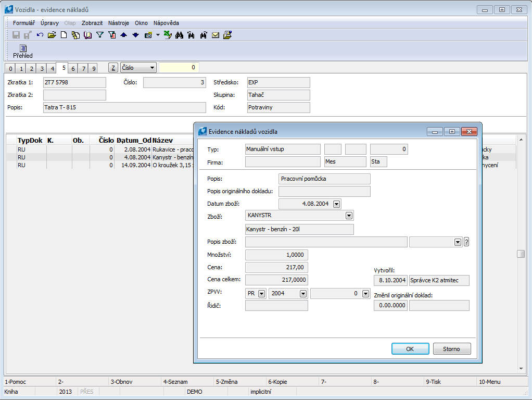Click the envelope mail icon
The image size is (532, 400).
216,35
